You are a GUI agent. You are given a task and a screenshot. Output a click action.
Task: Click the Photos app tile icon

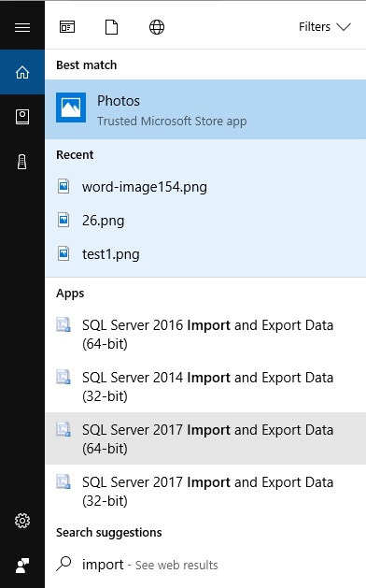tap(71, 108)
